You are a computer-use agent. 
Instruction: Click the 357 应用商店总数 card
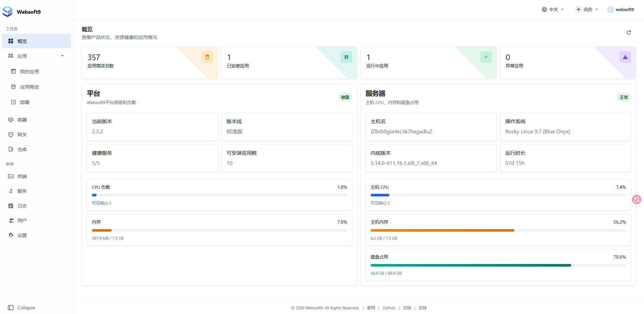click(150, 62)
